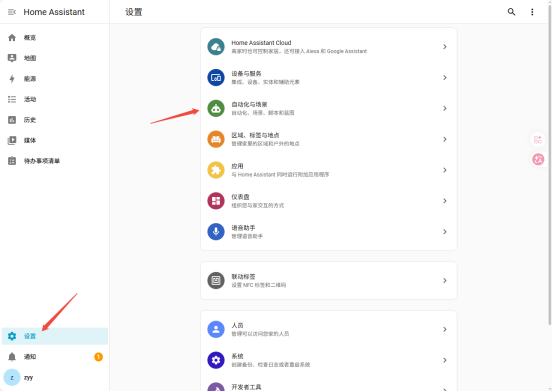Screen dimensions: 552x391
Task: Click the page vertical scrollbar
Action: point(550,165)
